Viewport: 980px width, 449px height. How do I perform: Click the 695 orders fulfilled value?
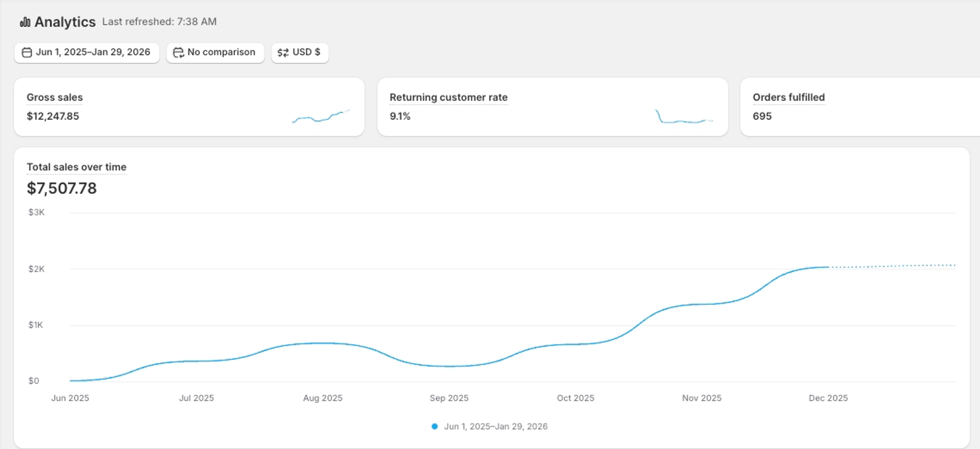coord(762,116)
